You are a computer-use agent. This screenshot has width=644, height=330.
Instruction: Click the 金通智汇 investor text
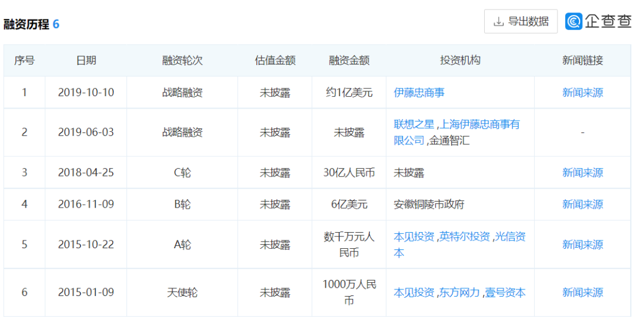450,141
